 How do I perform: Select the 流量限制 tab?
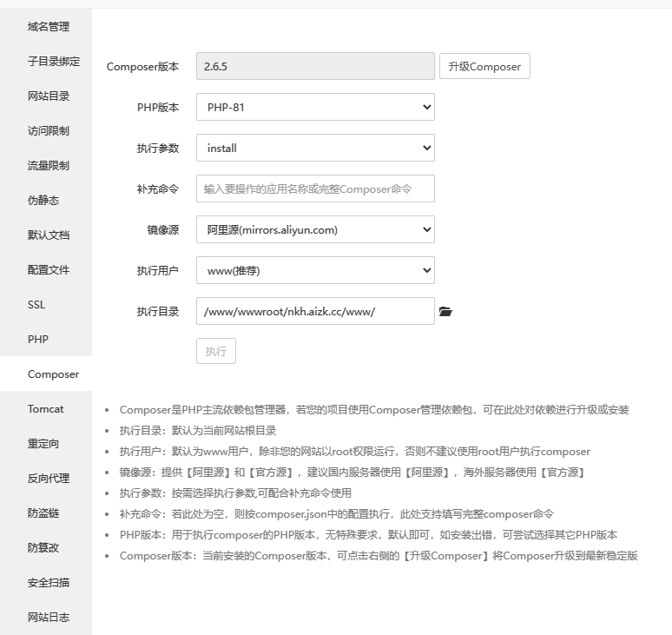46,166
